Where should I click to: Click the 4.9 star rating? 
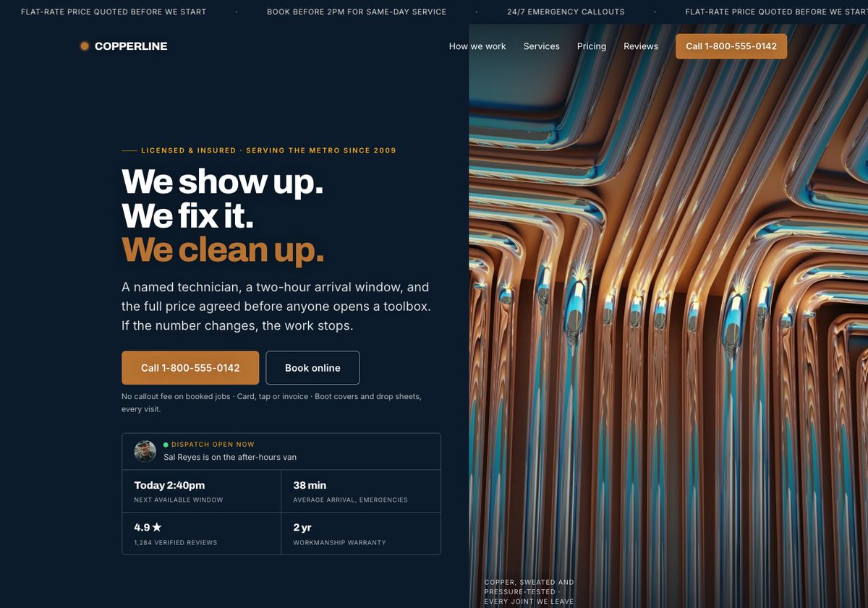pos(148,528)
